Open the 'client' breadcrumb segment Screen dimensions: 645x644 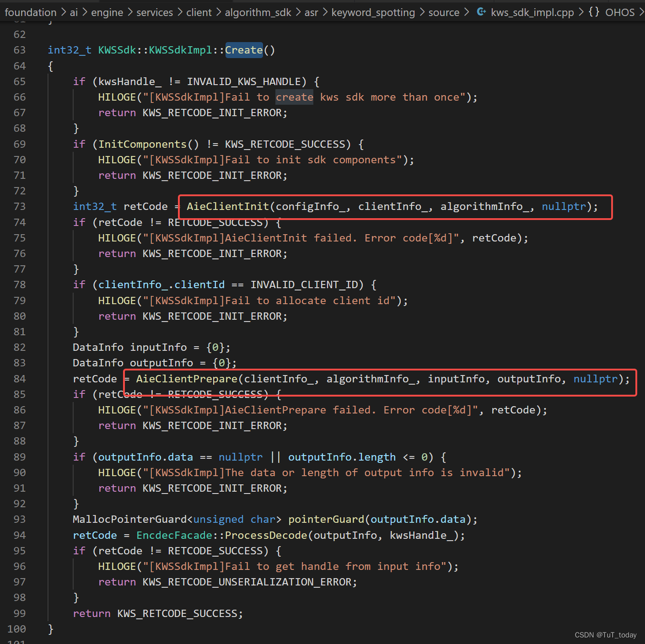pos(199,12)
